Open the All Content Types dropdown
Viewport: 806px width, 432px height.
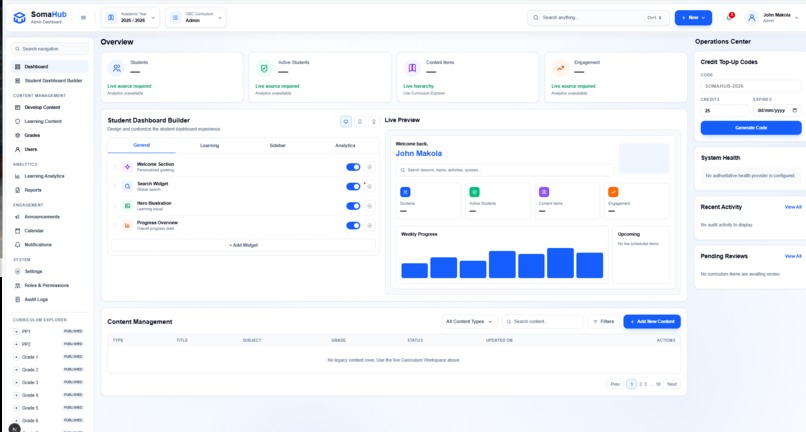(x=469, y=322)
